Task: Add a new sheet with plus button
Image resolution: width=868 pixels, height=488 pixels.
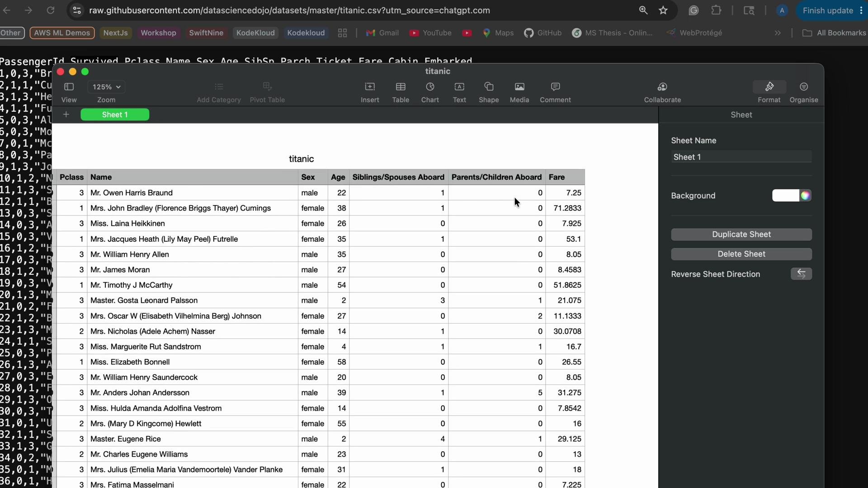Action: 66,115
